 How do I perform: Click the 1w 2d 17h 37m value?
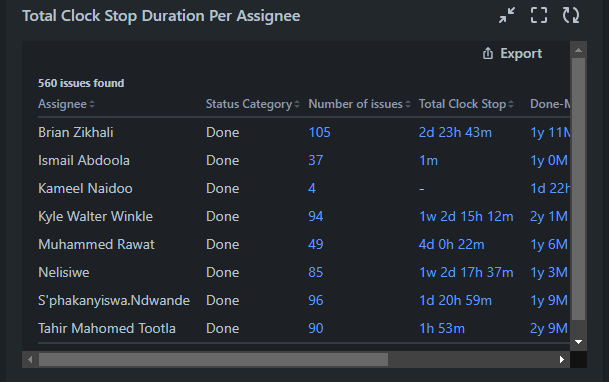466,272
